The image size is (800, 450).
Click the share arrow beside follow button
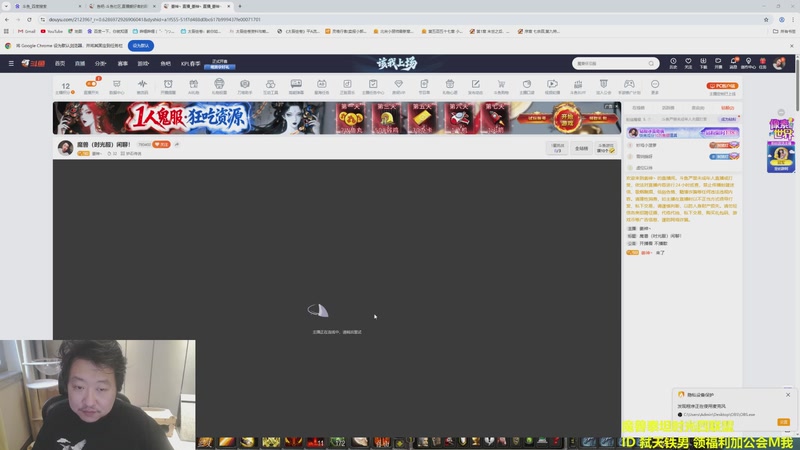(x=177, y=144)
